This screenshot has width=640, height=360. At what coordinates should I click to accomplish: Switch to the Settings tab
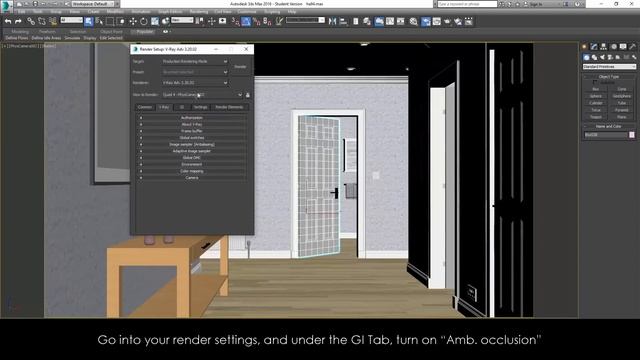pos(200,107)
